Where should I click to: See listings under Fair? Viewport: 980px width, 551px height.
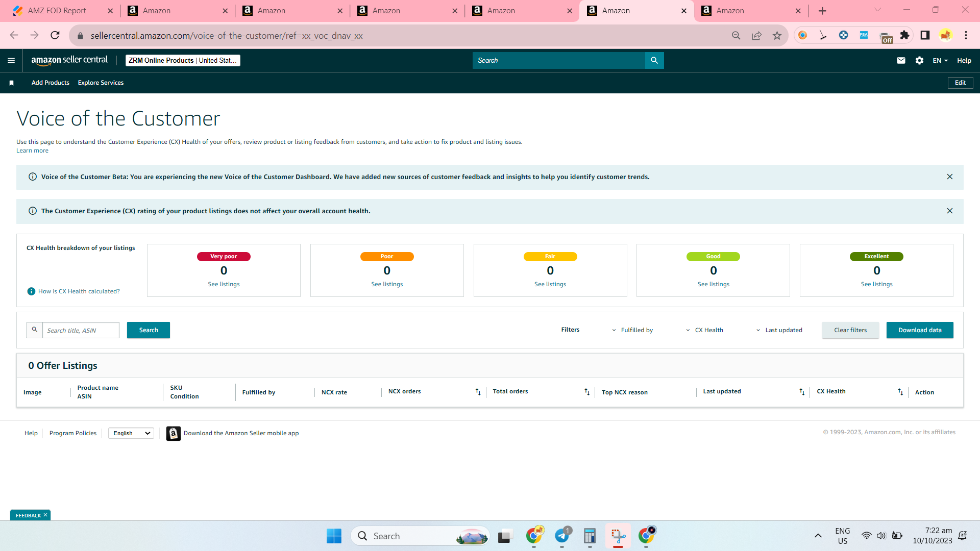coord(550,284)
